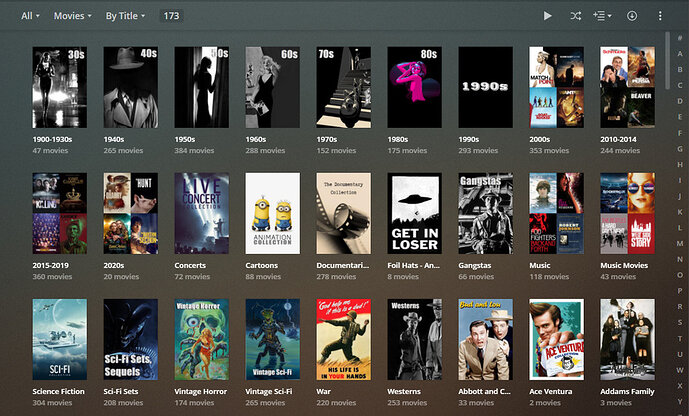689x416 pixels.
Task: Open the Sci-Fi collection poster
Action: click(60, 340)
